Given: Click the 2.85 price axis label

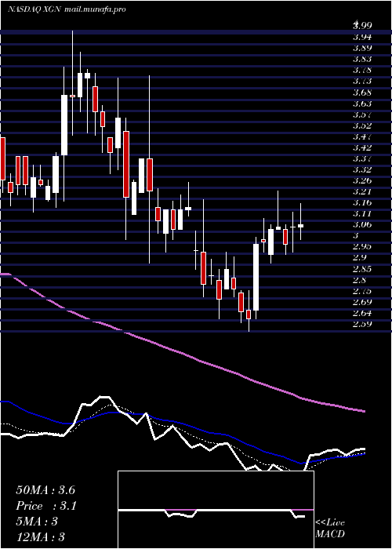Looking at the screenshot, I should click(362, 269).
